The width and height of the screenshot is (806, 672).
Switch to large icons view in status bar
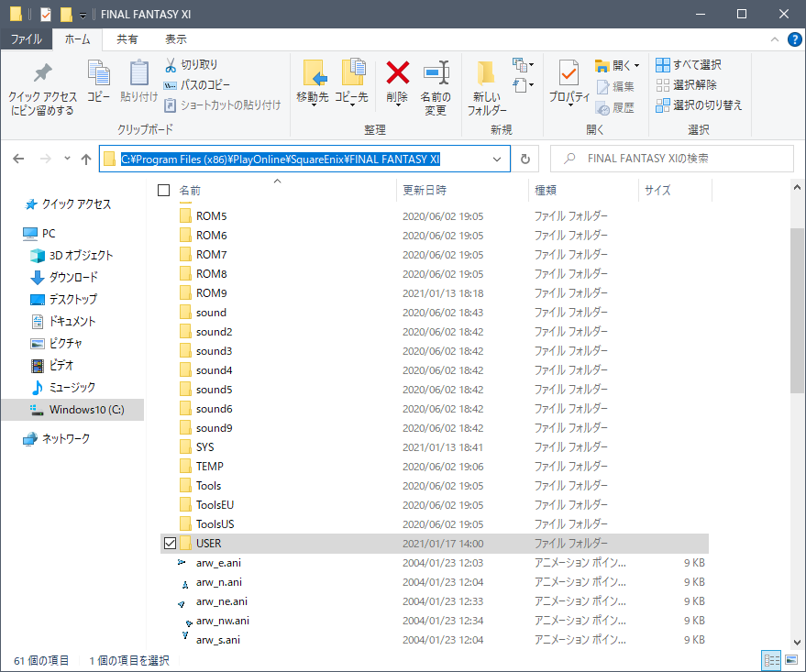pyautogui.click(x=791, y=660)
